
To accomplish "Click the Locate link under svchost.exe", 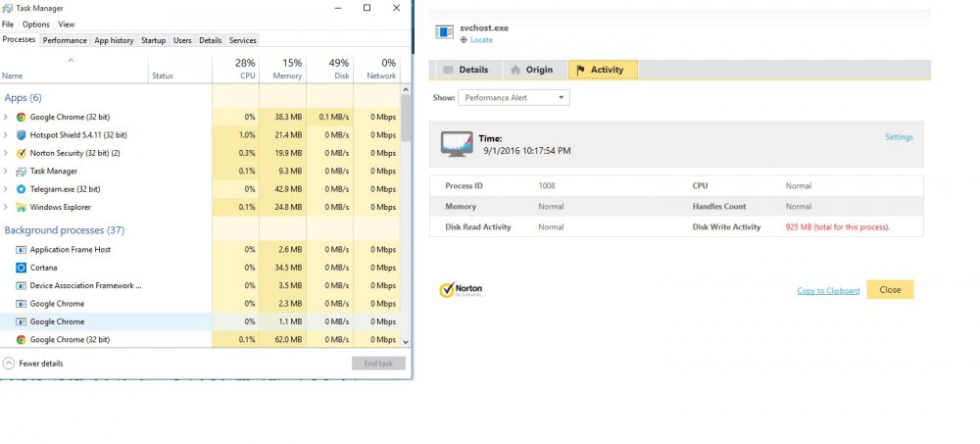I will point(481,40).
